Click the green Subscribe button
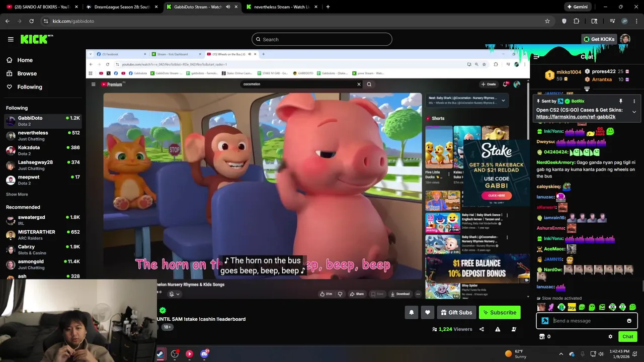Image resolution: width=644 pixels, height=362 pixels. [500, 312]
